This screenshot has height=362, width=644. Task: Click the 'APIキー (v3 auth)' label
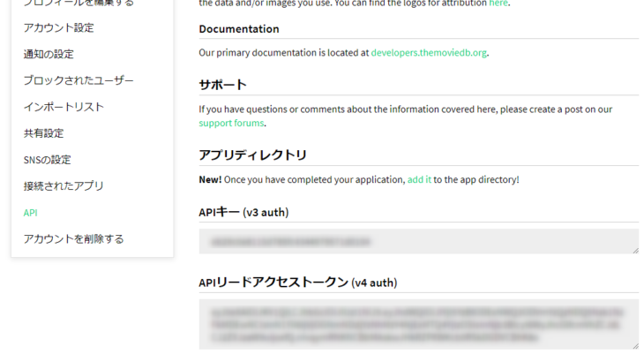point(243,212)
